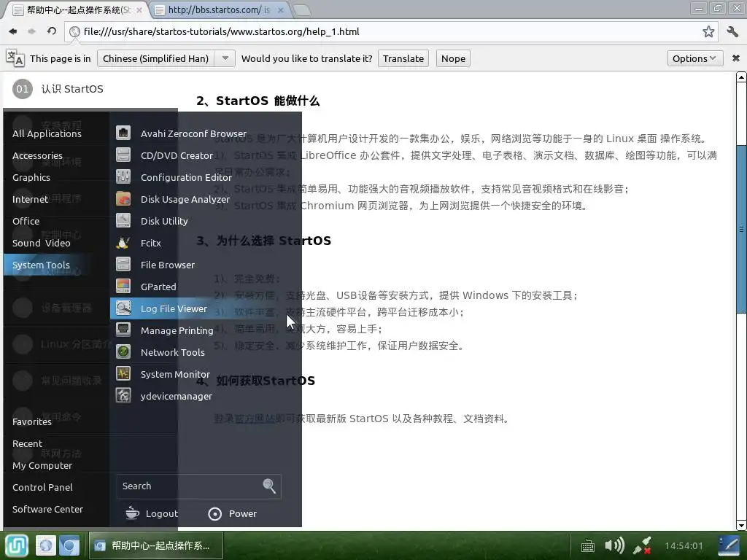Click the page vertical scrollbar thumb
747x560 pixels.
[741, 228]
